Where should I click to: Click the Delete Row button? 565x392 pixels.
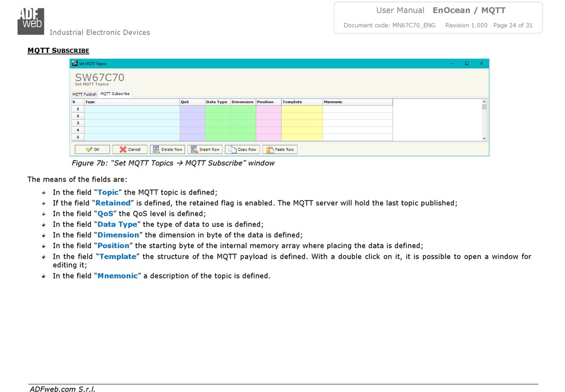pyautogui.click(x=167, y=149)
